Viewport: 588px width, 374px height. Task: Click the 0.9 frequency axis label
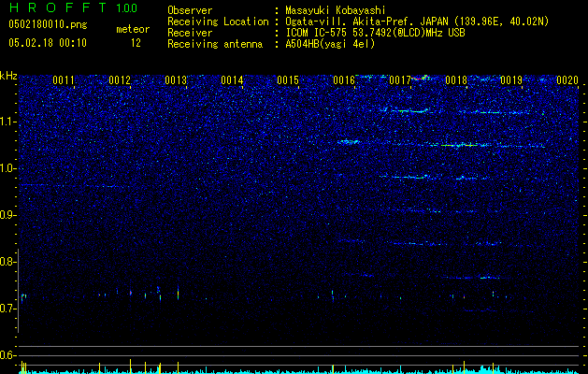pos(8,215)
